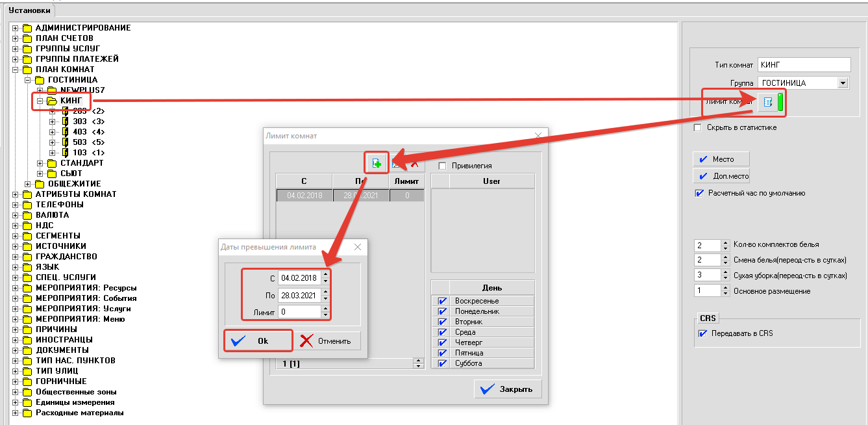Uncheck the Среда day checkbox
Image resolution: width=868 pixels, height=425 pixels.
pos(442,332)
